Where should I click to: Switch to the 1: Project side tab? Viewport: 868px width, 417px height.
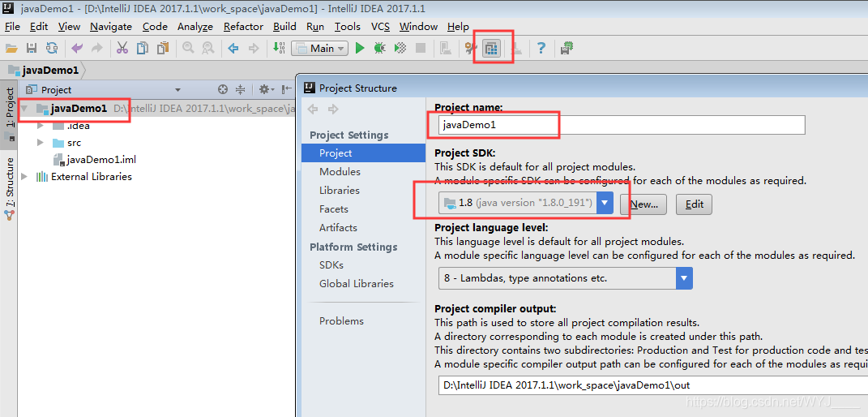coord(9,114)
